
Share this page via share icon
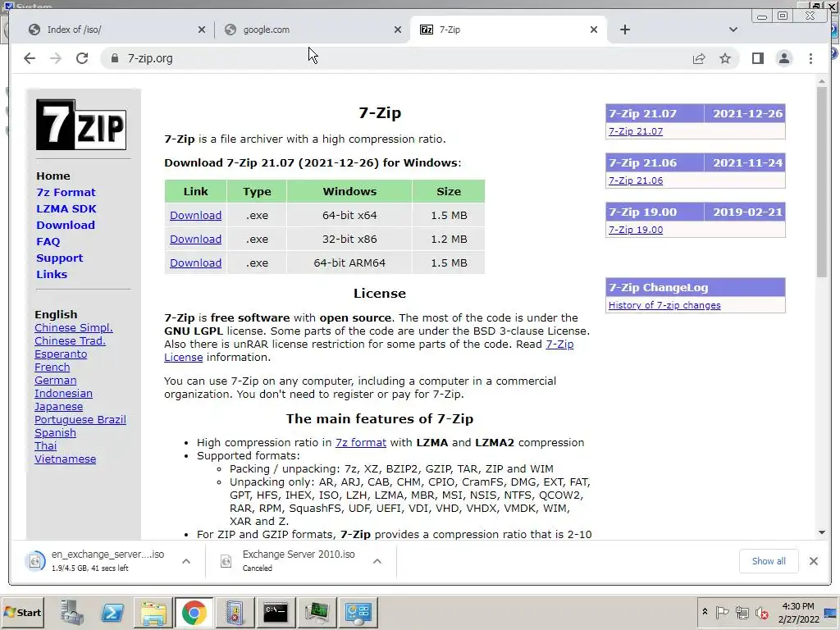699,58
